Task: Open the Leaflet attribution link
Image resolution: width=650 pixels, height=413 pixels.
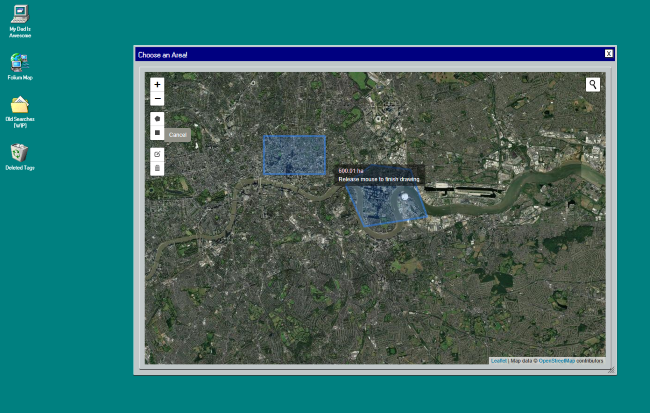Action: [498, 361]
